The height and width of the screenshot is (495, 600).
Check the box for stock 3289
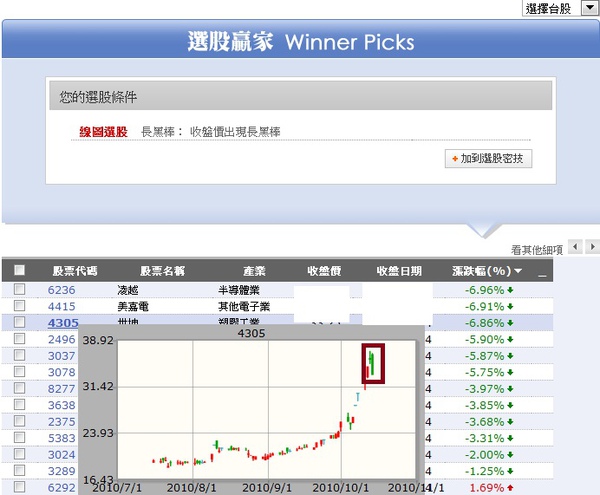20,470
